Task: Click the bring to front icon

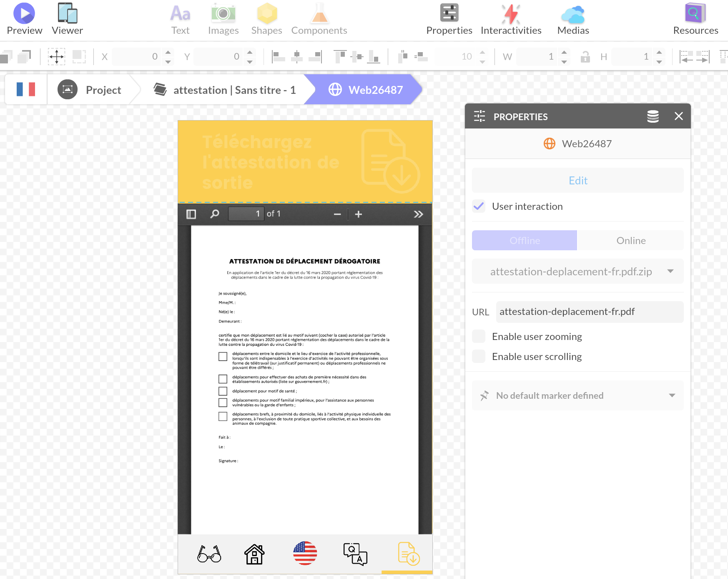Action: (x=24, y=56)
